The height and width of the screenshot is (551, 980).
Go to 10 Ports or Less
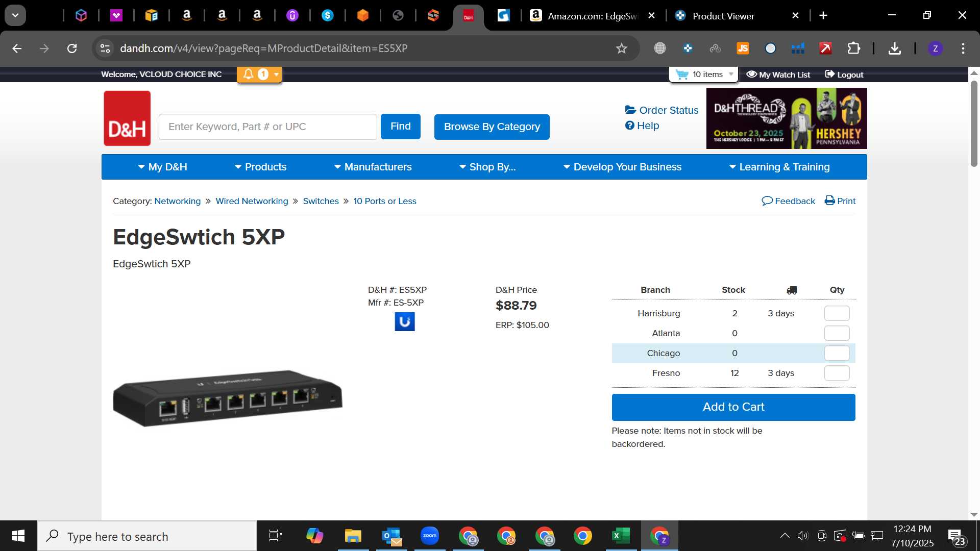click(x=385, y=201)
